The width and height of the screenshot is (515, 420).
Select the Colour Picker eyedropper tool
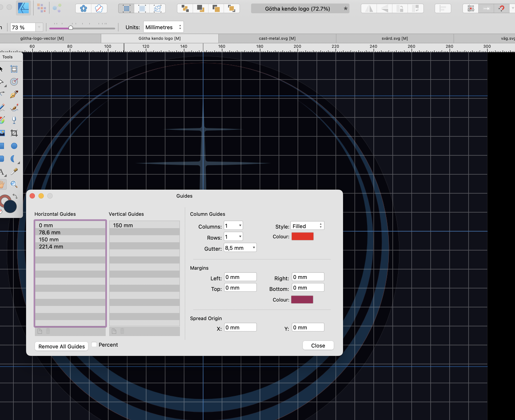click(14, 172)
